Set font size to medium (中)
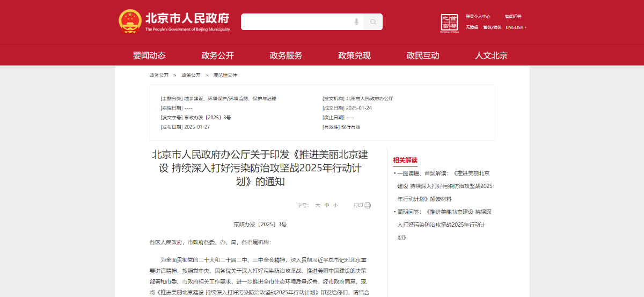Image resolution: width=644 pixels, height=297 pixels. (327, 205)
